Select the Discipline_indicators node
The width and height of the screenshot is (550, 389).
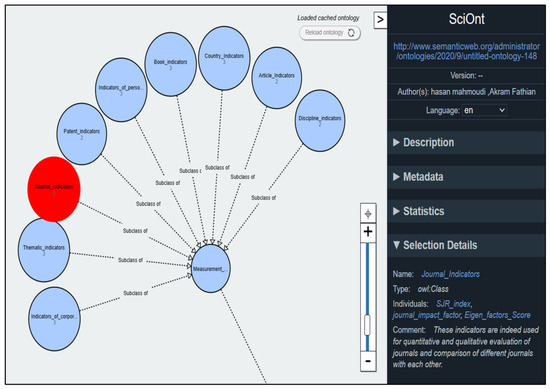click(320, 121)
